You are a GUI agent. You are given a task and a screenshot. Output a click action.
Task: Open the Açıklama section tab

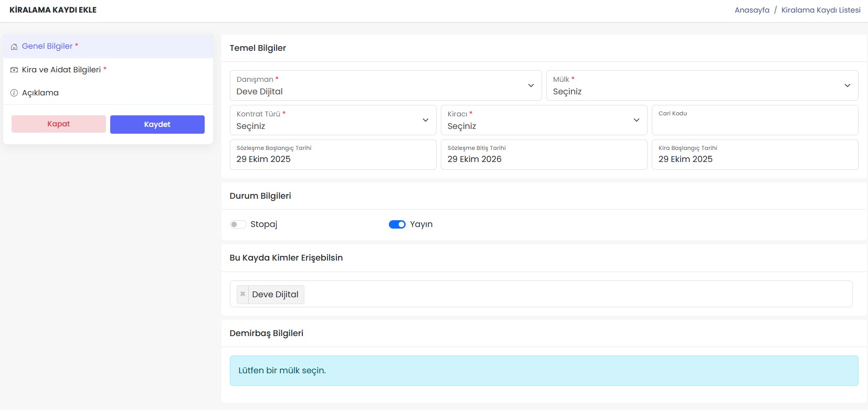(40, 93)
